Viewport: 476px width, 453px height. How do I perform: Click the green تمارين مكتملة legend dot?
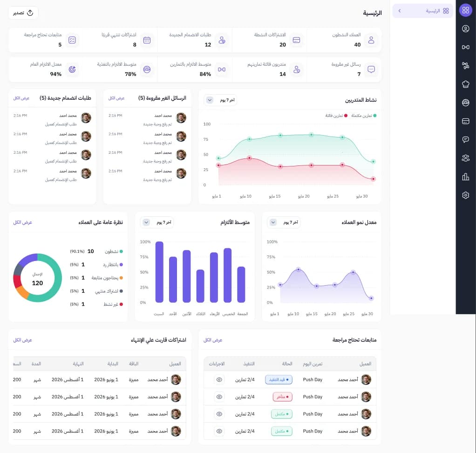pos(375,116)
